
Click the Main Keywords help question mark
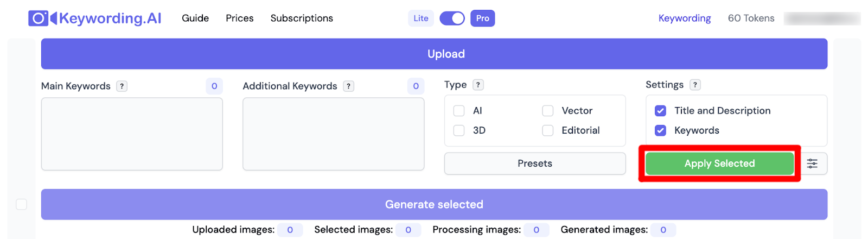(122, 86)
